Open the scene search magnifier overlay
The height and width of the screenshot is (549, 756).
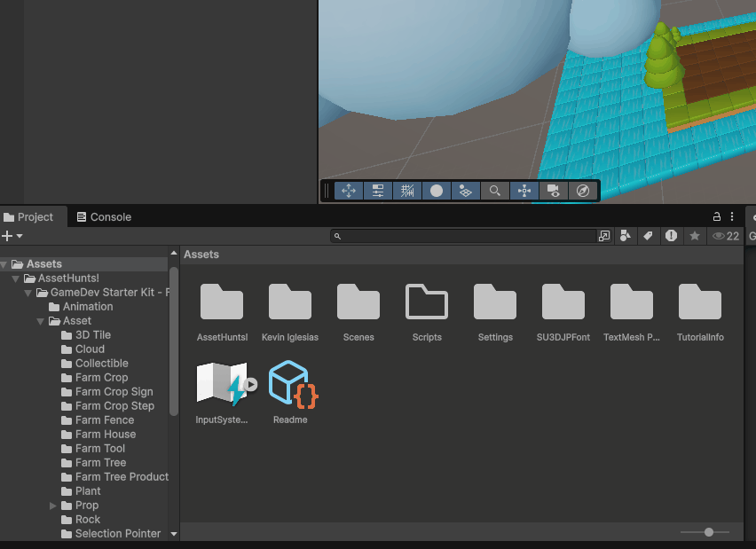(495, 191)
